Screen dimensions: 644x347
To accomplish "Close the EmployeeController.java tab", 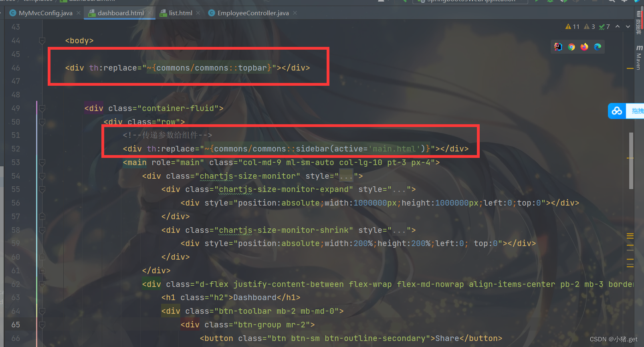I will [x=295, y=13].
